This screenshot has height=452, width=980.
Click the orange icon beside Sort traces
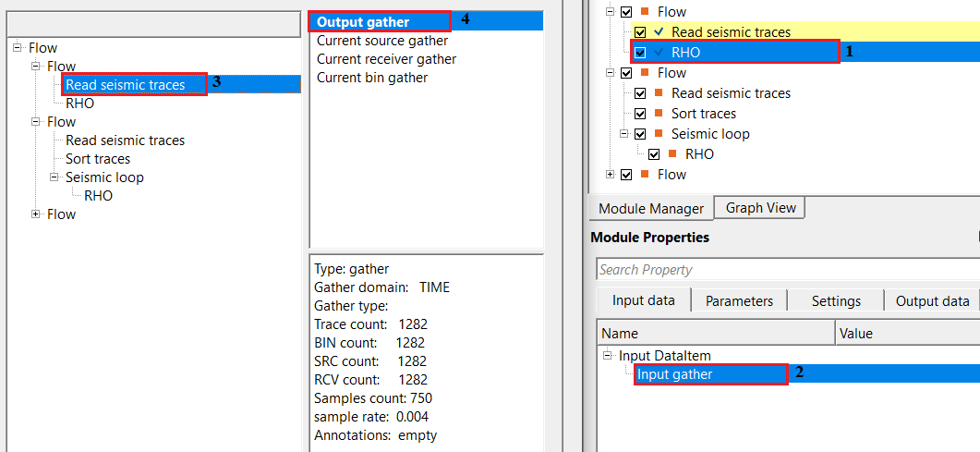pyautogui.click(x=659, y=114)
